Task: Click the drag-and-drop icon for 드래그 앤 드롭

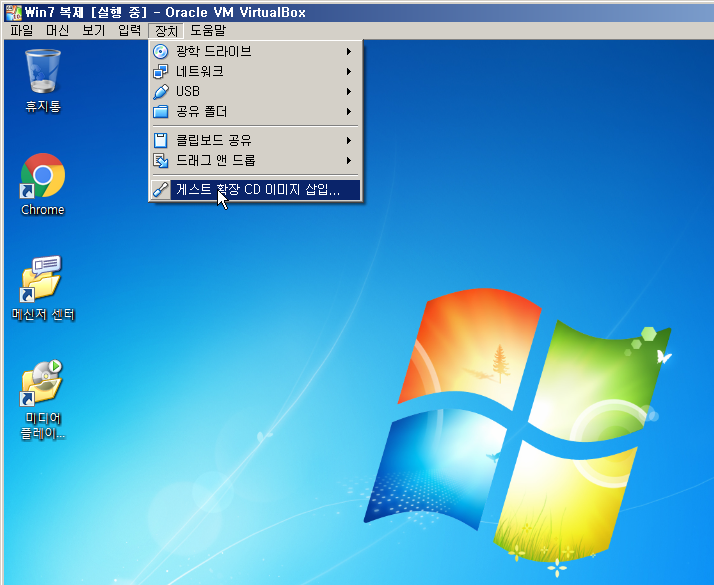Action: click(x=160, y=160)
